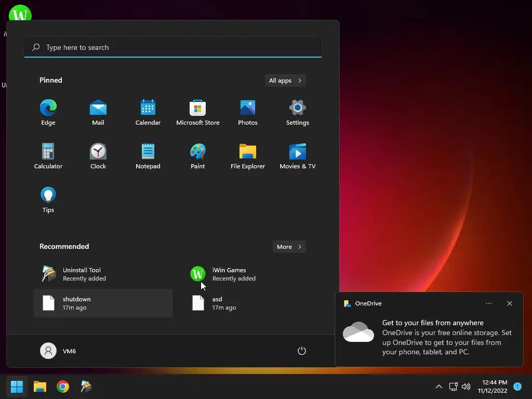Open recommended Uninstall Tool entry
This screenshot has width=532, height=399.
pyautogui.click(x=103, y=274)
